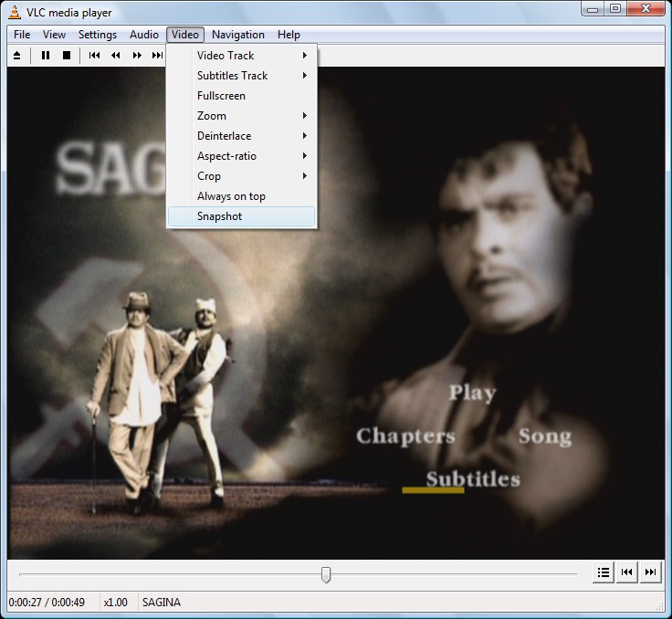Minimize the VLC window
The image size is (672, 619).
click(x=593, y=8)
